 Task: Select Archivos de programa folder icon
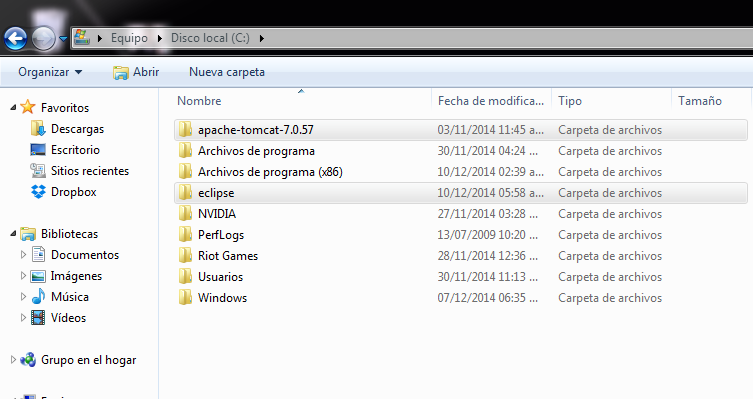coord(185,150)
